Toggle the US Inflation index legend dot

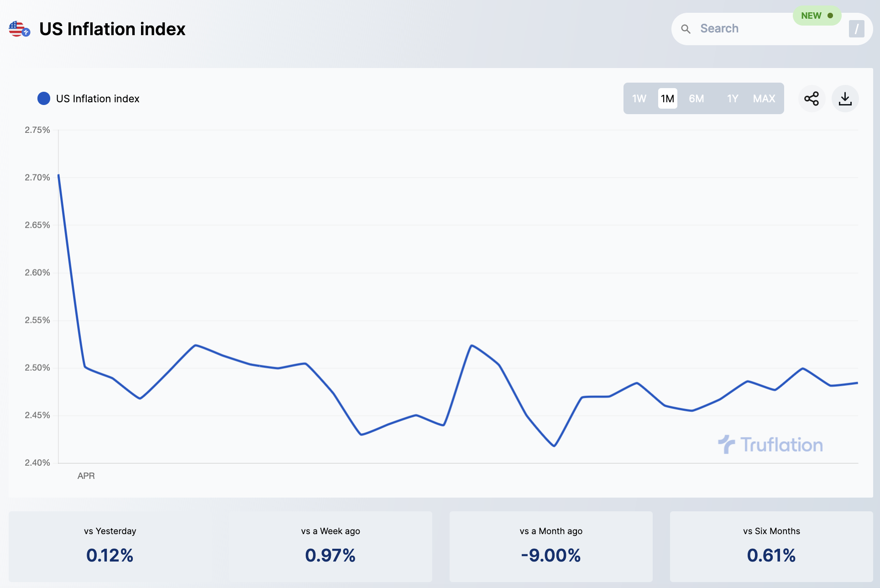coord(44,99)
